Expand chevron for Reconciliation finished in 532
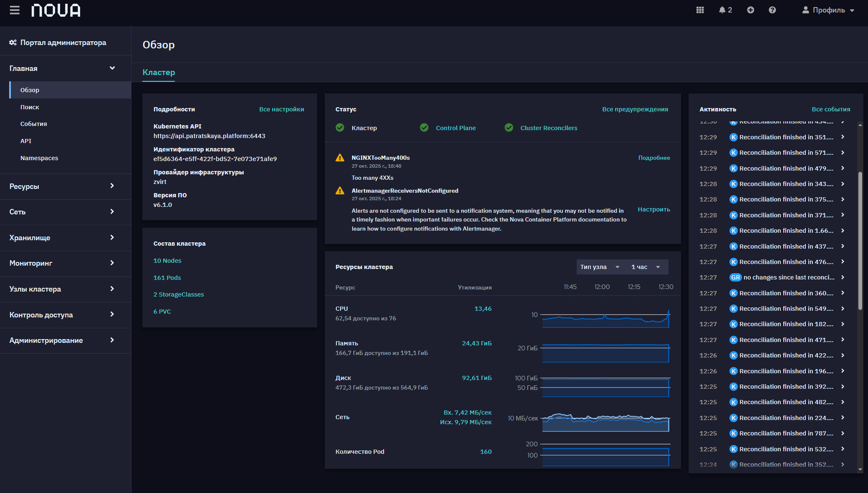The image size is (868, 493). pyautogui.click(x=843, y=449)
